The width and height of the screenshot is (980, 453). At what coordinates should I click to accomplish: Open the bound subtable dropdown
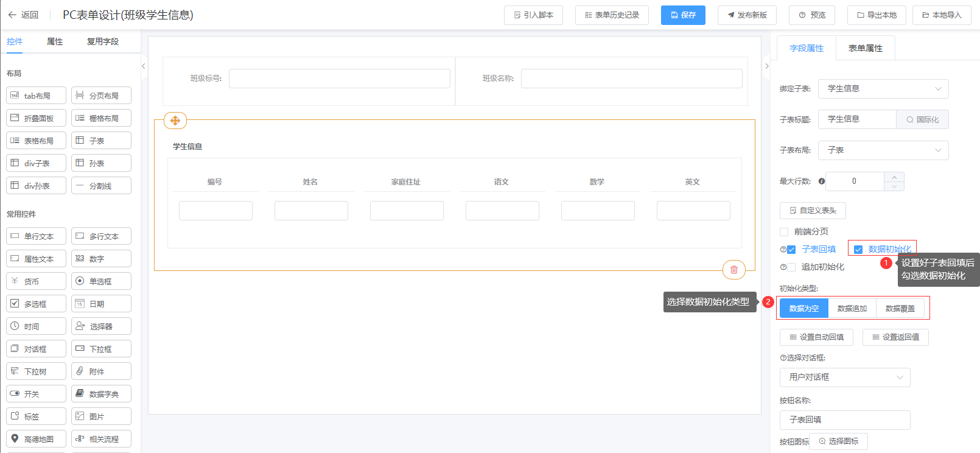point(883,89)
